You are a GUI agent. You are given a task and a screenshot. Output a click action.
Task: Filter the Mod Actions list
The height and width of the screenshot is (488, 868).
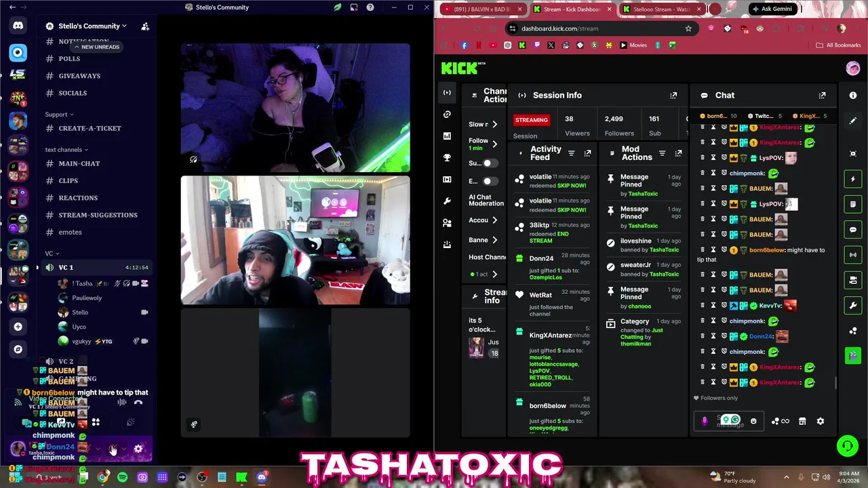tap(662, 153)
